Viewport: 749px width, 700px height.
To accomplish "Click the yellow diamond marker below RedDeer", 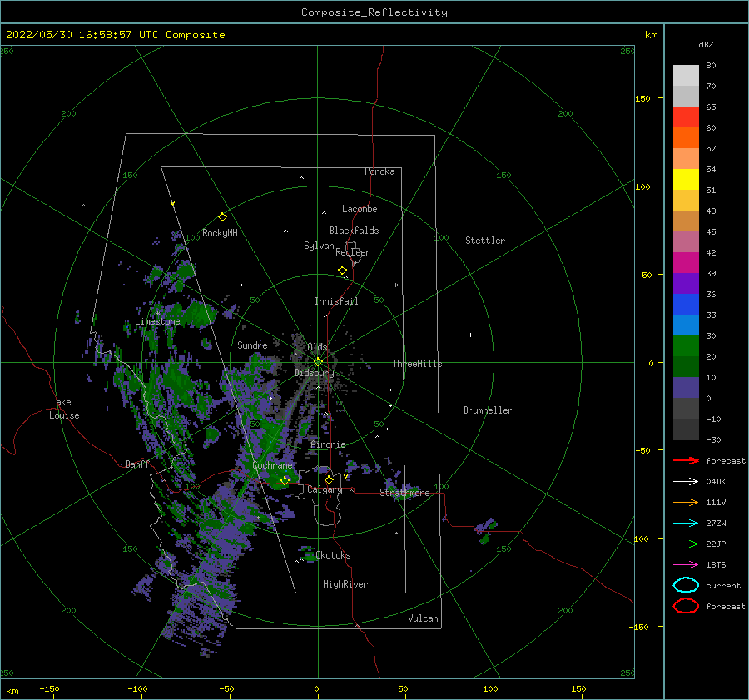I will 342,271.
